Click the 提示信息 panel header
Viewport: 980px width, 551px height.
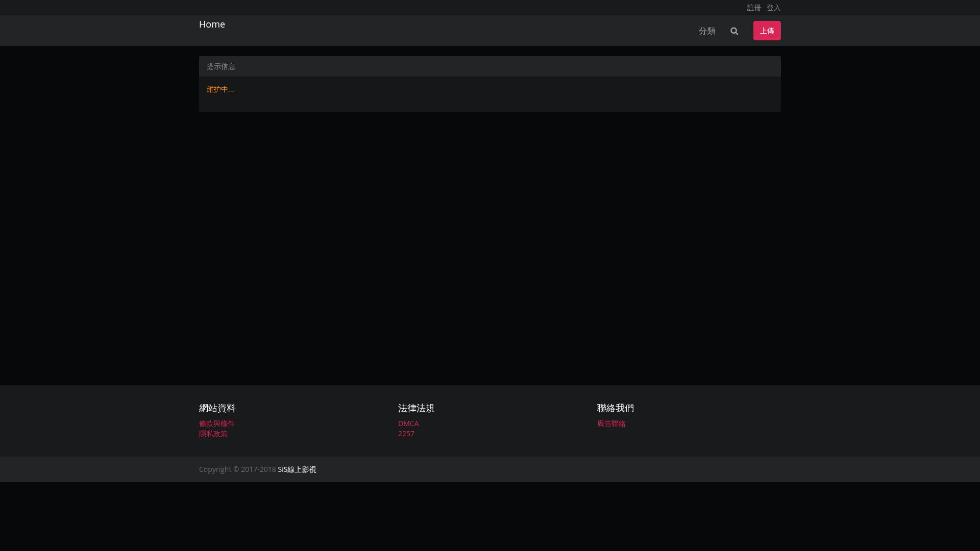pyautogui.click(x=221, y=67)
